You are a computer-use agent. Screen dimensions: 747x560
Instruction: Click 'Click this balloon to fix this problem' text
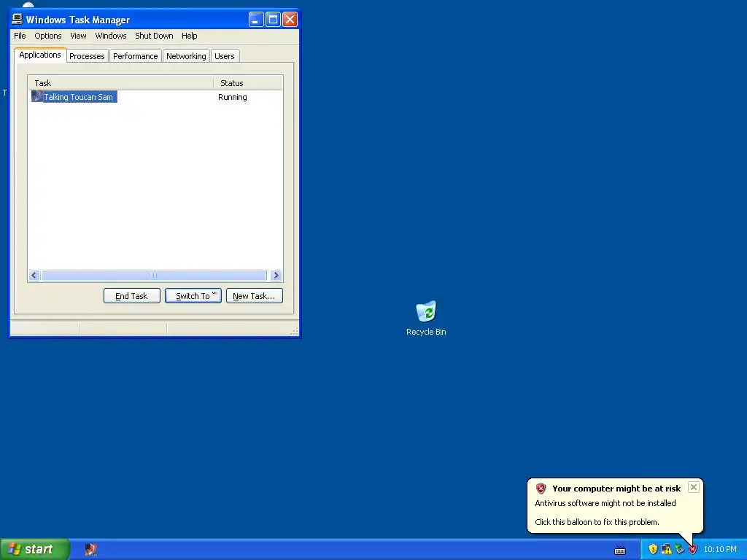597,522
